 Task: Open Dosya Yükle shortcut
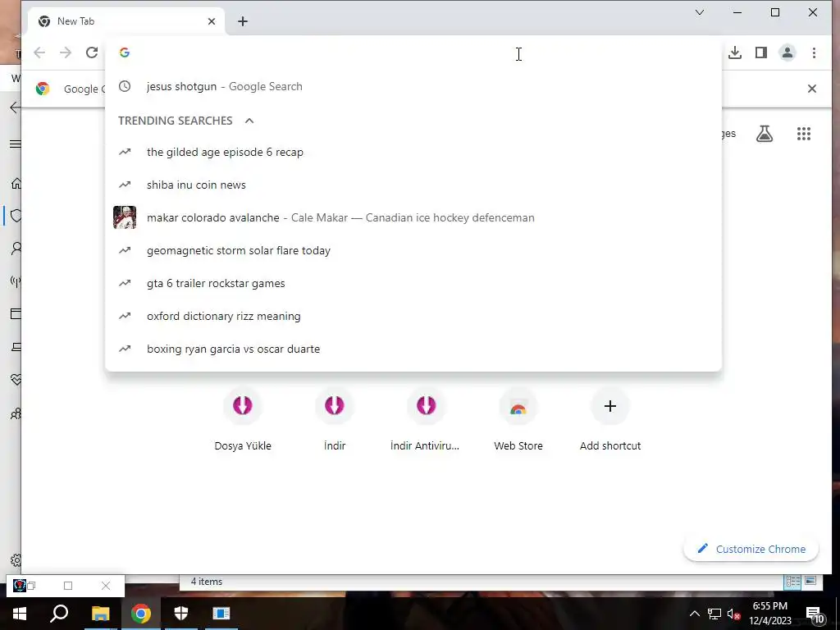pyautogui.click(x=243, y=421)
